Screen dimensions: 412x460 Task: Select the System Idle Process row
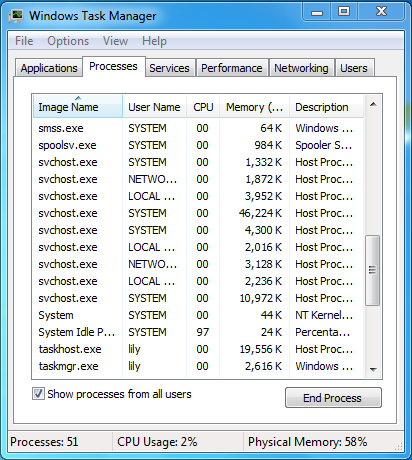[198, 332]
